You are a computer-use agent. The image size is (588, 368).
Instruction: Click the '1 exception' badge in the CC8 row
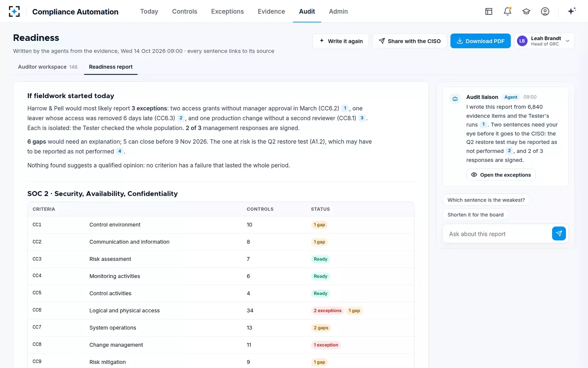[326, 345]
